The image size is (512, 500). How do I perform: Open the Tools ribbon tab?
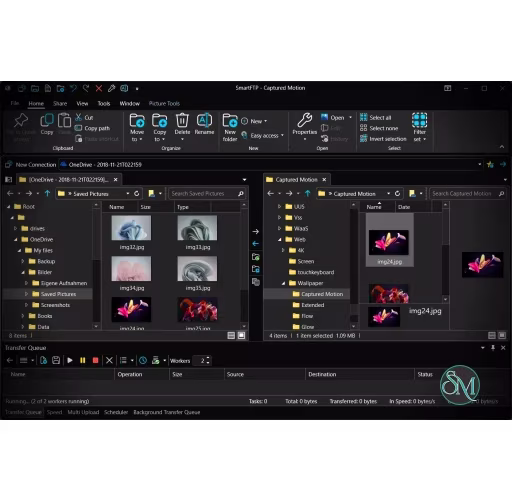click(104, 104)
